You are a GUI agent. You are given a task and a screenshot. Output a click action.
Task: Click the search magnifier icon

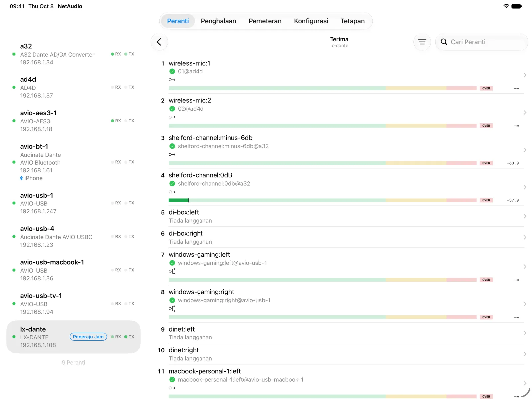tap(444, 42)
